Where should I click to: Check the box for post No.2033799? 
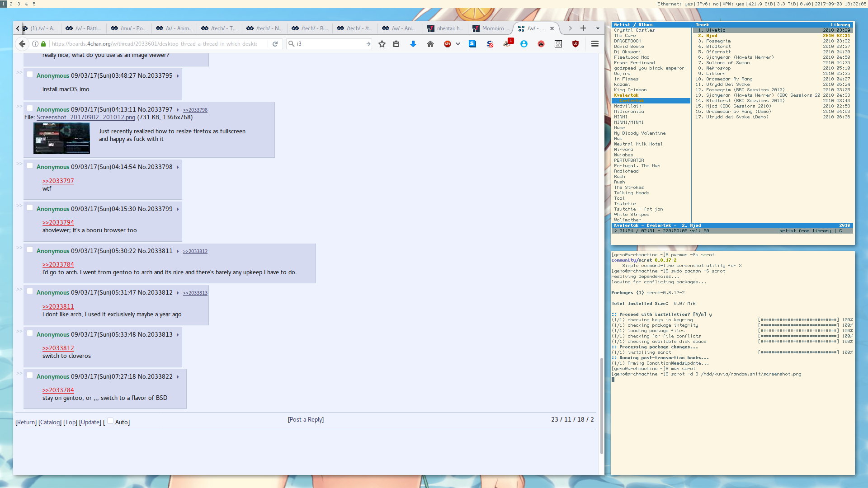[x=30, y=207]
